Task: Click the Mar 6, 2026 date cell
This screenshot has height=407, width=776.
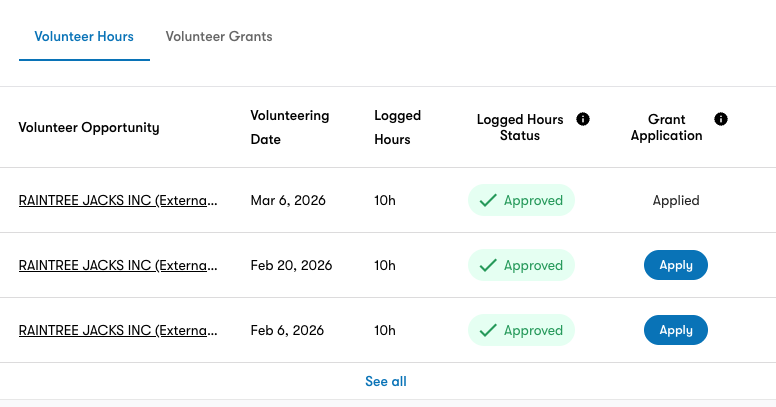Action: click(x=288, y=201)
